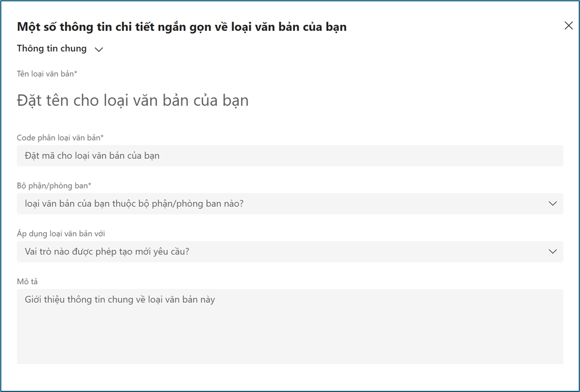Viewport: 580px width, 392px height.
Task: Click the Tên loại văn bản* label
Action: [47, 74]
